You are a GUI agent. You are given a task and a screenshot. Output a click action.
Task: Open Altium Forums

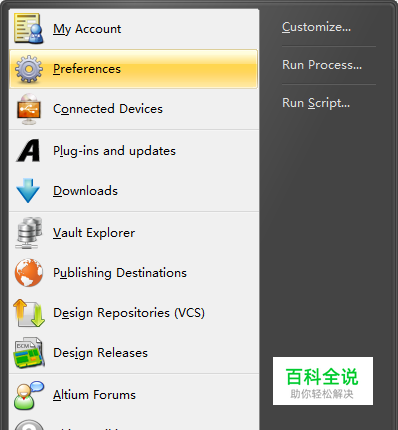[x=134, y=395]
